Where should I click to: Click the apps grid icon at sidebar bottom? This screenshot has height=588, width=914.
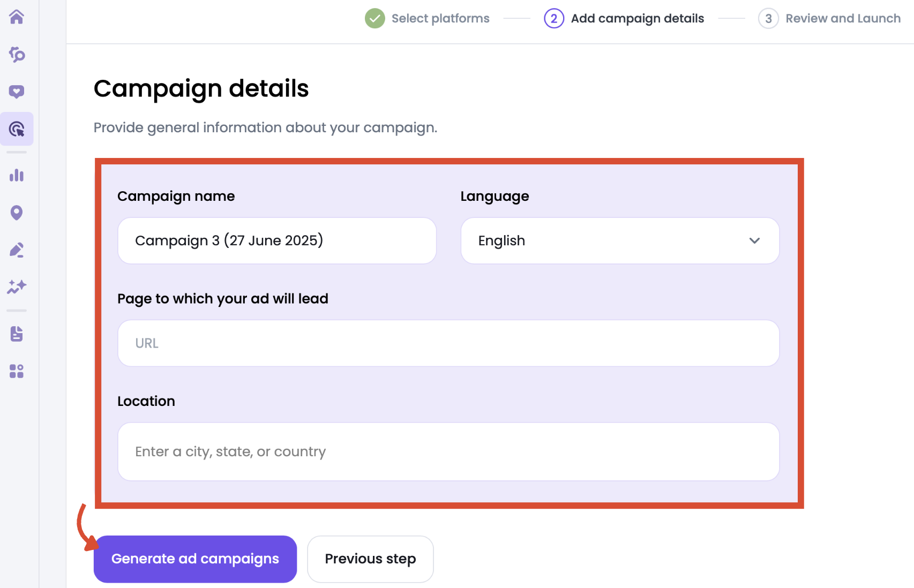point(17,371)
